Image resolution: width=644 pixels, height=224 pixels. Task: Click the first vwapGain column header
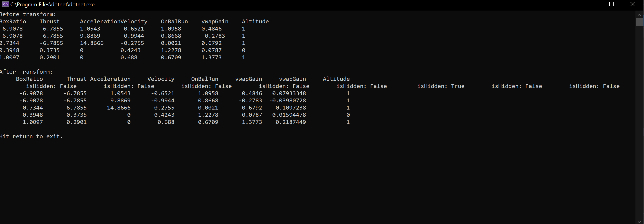(248, 79)
